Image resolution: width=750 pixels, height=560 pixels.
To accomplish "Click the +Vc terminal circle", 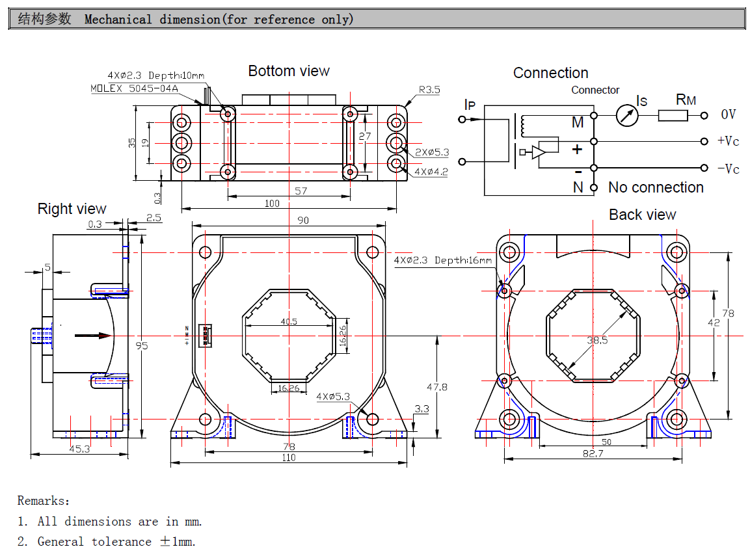I will click(704, 141).
